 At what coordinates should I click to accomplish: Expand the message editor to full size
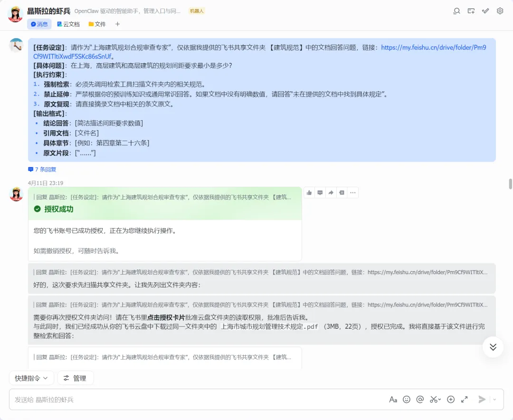(464, 400)
